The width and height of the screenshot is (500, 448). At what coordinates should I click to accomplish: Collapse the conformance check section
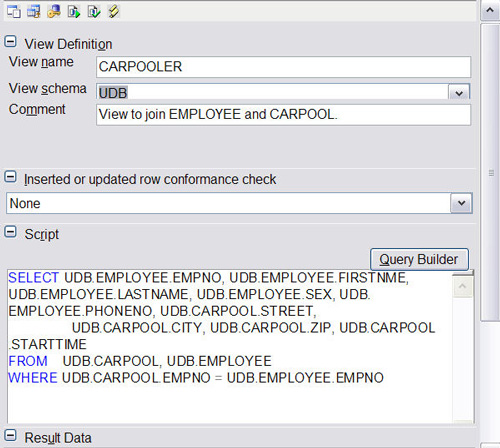click(10, 177)
